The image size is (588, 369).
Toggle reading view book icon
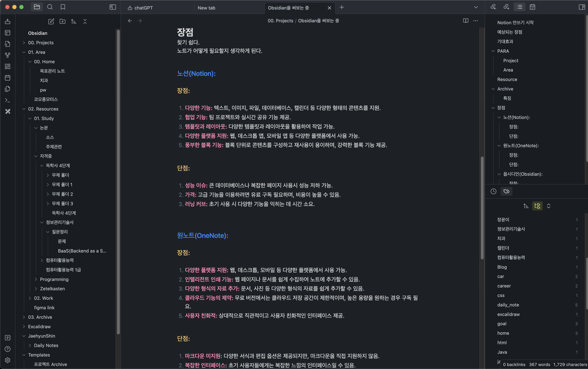pyautogui.click(x=466, y=21)
